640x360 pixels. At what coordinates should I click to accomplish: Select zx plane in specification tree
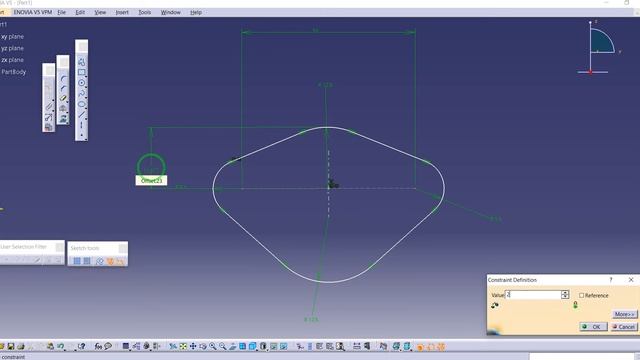12,60
